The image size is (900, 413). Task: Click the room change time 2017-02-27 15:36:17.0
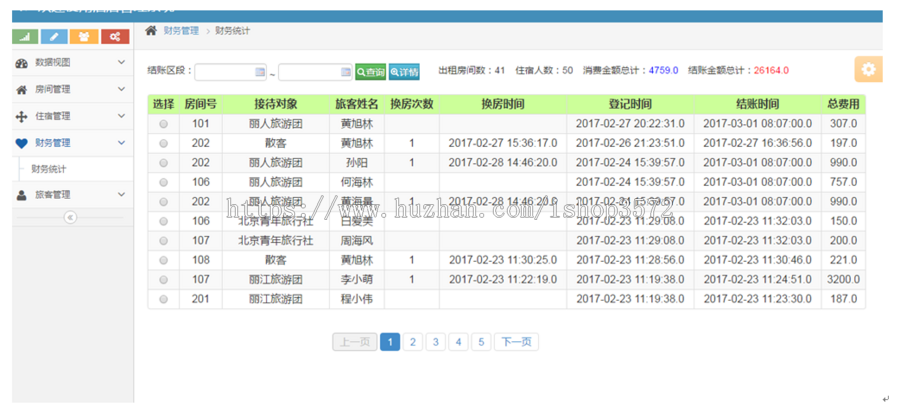tap(503, 143)
